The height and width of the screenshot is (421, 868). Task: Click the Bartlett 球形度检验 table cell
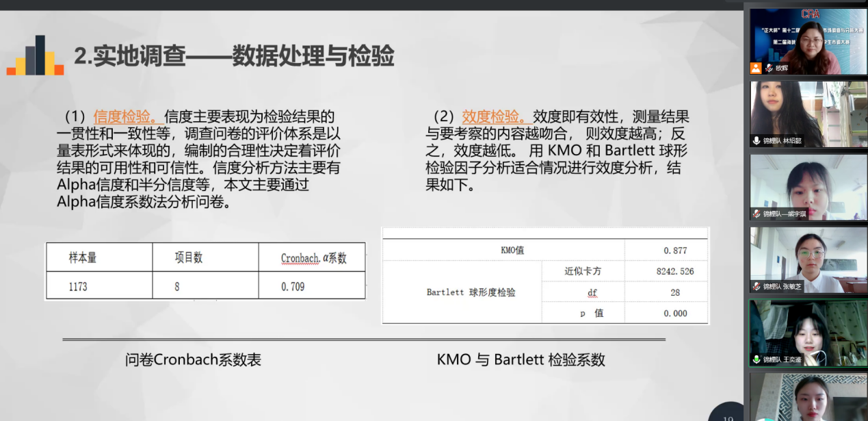click(x=462, y=292)
